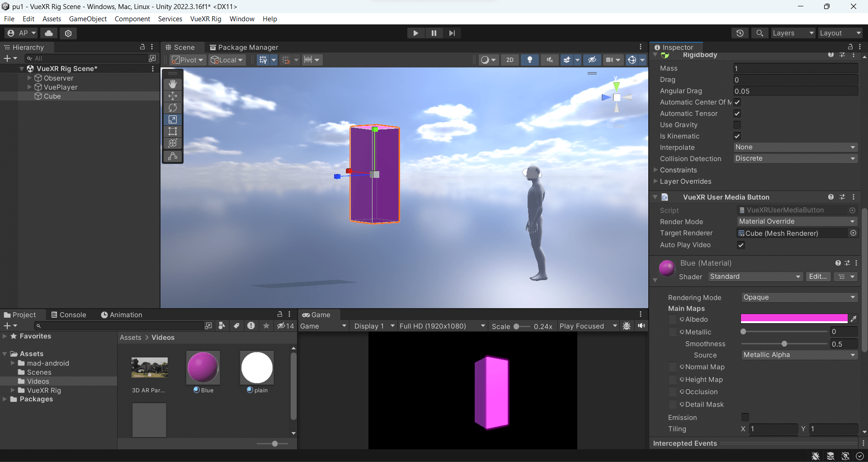Screen dimensions: 868x462
Task: Expand Constraints section
Action: tap(656, 170)
